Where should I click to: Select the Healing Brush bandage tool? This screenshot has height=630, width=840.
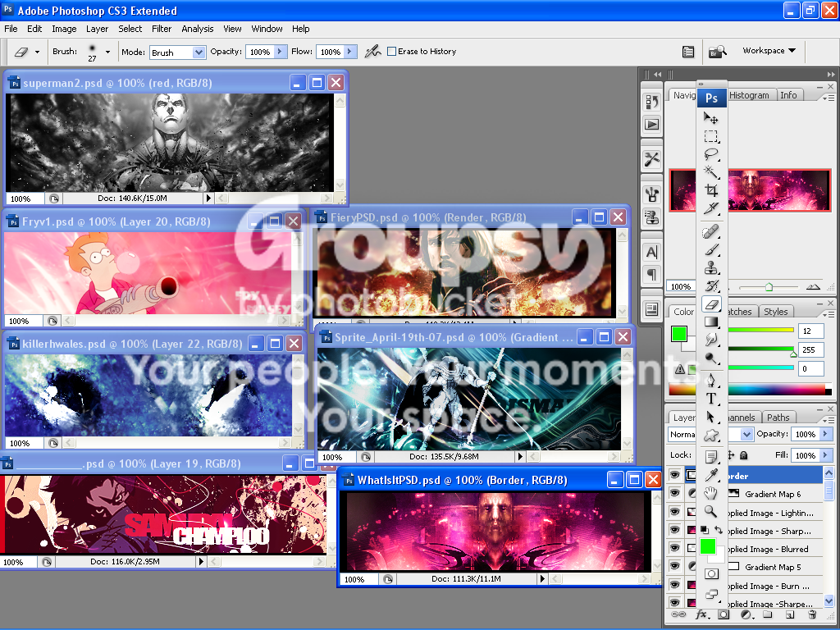(x=711, y=232)
